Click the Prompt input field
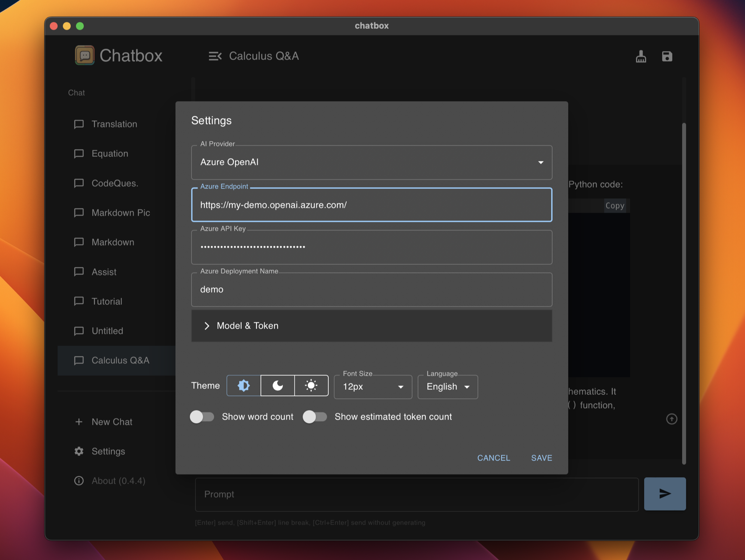This screenshot has height=560, width=745. (x=417, y=494)
